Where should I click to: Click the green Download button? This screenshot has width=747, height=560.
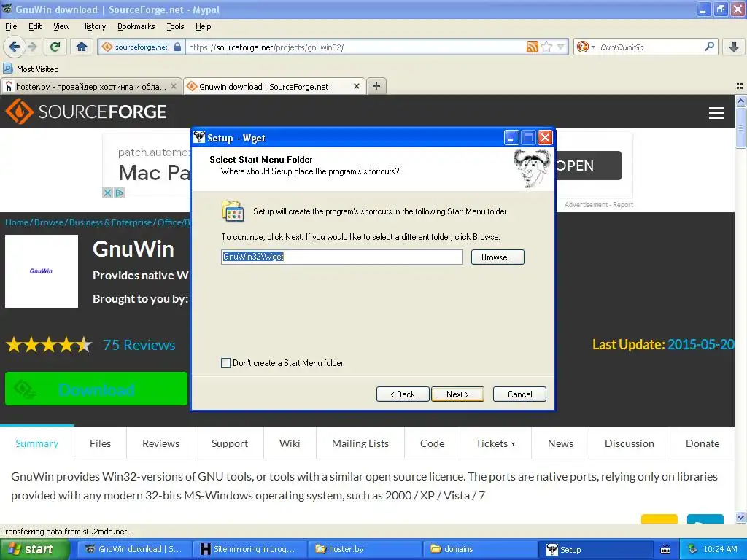96,389
